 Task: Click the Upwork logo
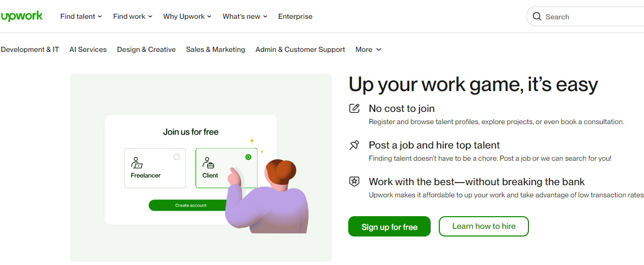pyautogui.click(x=22, y=16)
